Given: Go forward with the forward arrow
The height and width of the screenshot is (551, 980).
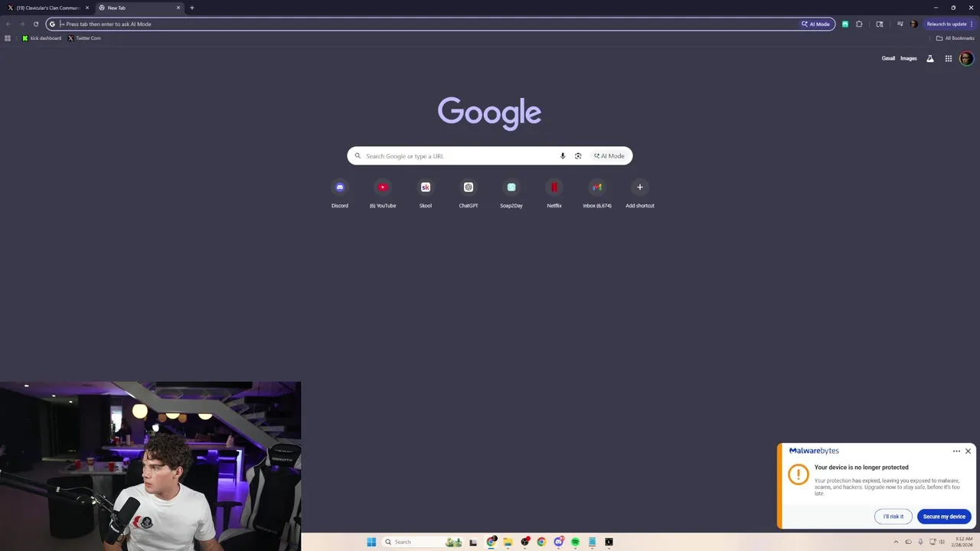Looking at the screenshot, I should pyautogui.click(x=22, y=24).
